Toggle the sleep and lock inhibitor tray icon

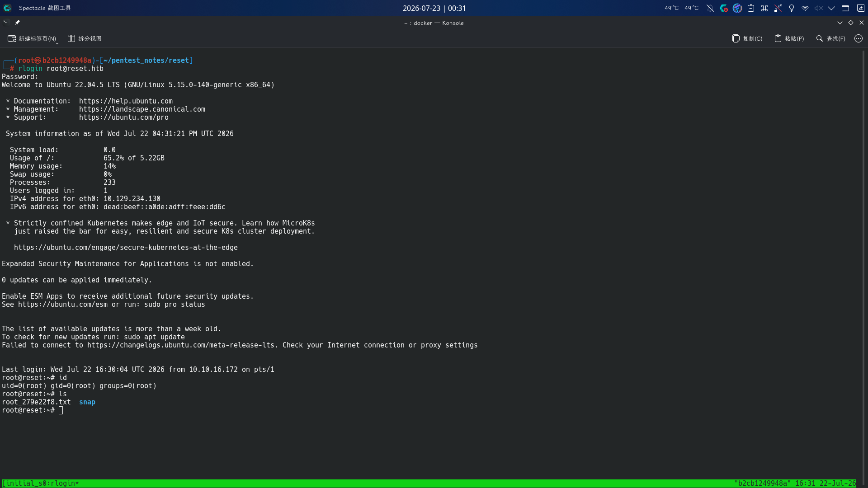(x=778, y=8)
